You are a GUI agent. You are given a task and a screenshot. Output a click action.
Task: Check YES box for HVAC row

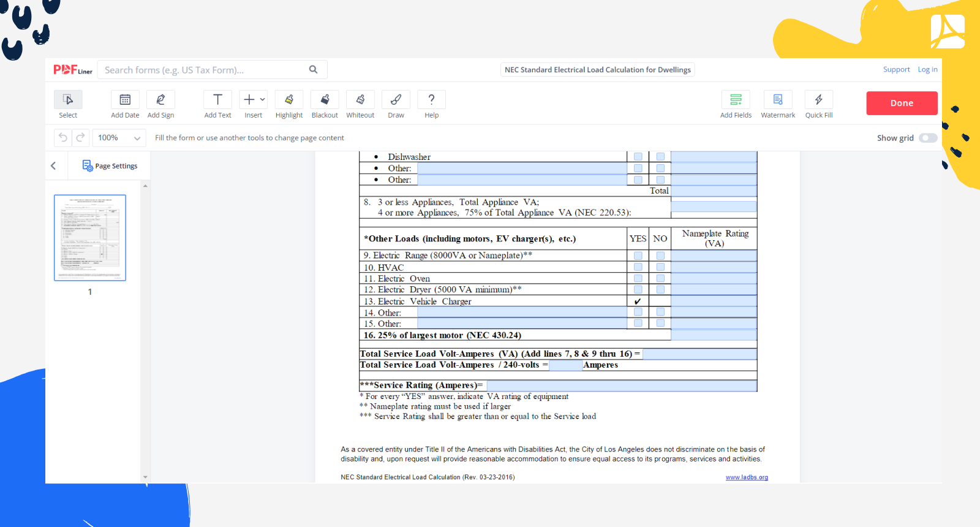click(x=638, y=267)
